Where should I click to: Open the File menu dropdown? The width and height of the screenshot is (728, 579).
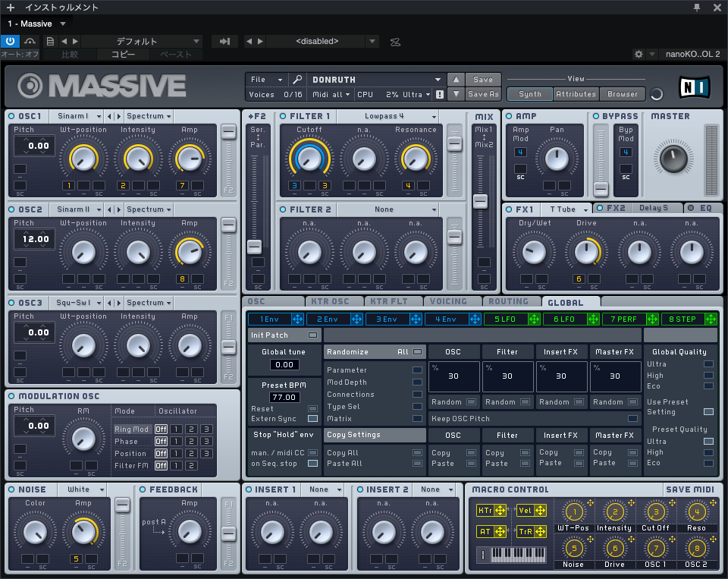(x=266, y=80)
